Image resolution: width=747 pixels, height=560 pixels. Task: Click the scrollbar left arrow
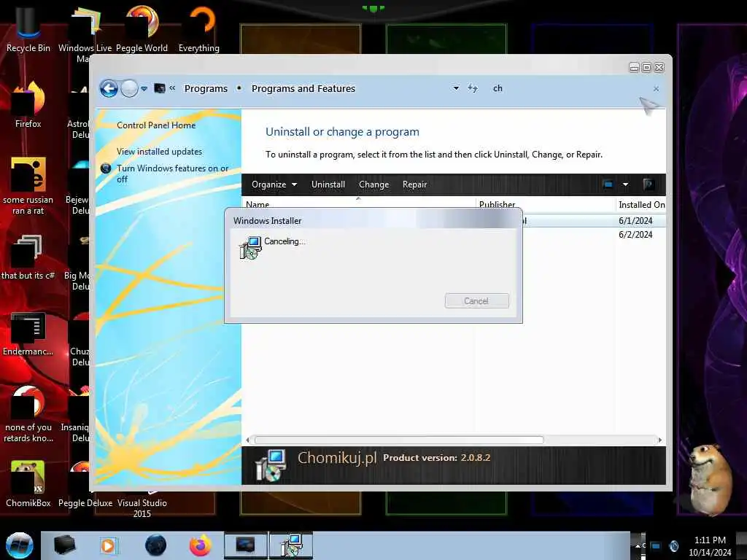[x=247, y=440]
